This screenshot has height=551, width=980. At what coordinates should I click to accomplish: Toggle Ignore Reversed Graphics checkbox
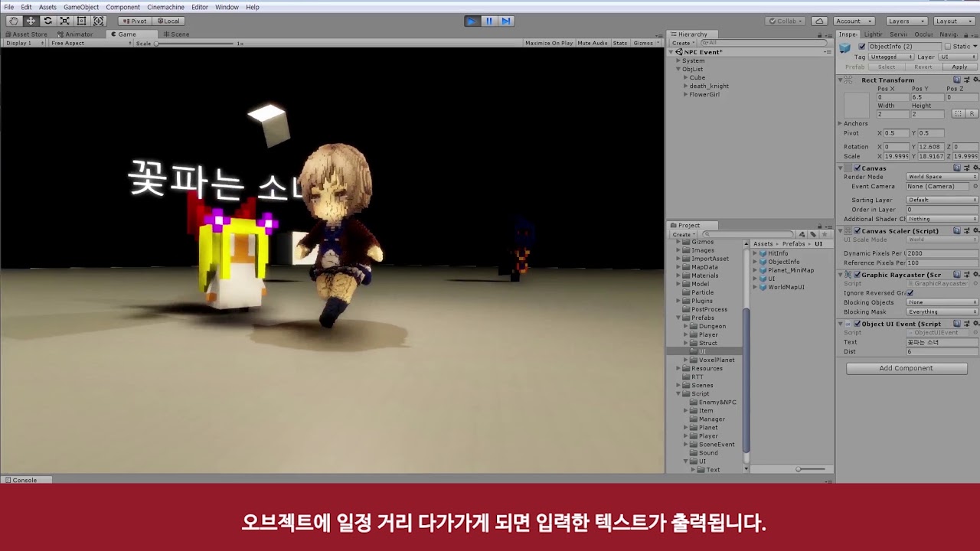(910, 293)
